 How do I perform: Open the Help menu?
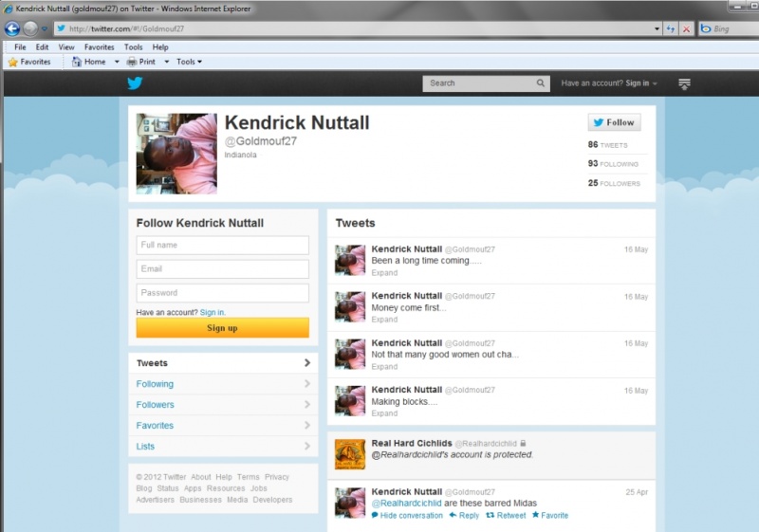click(160, 46)
